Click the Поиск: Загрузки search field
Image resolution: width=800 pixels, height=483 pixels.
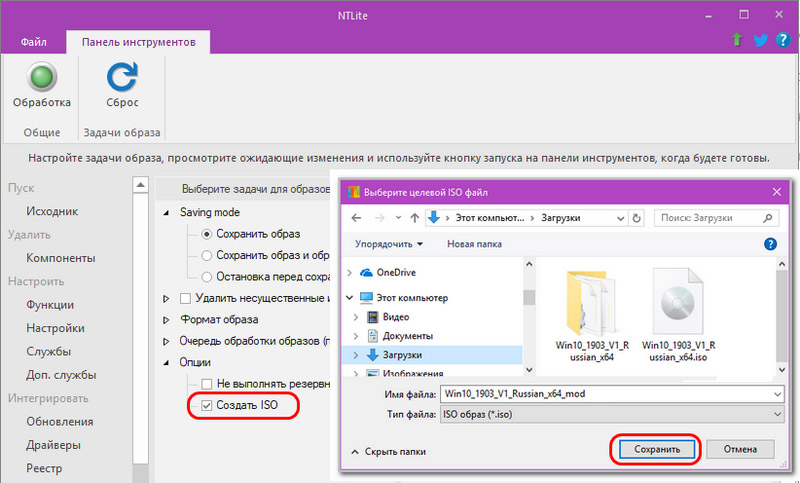point(716,218)
